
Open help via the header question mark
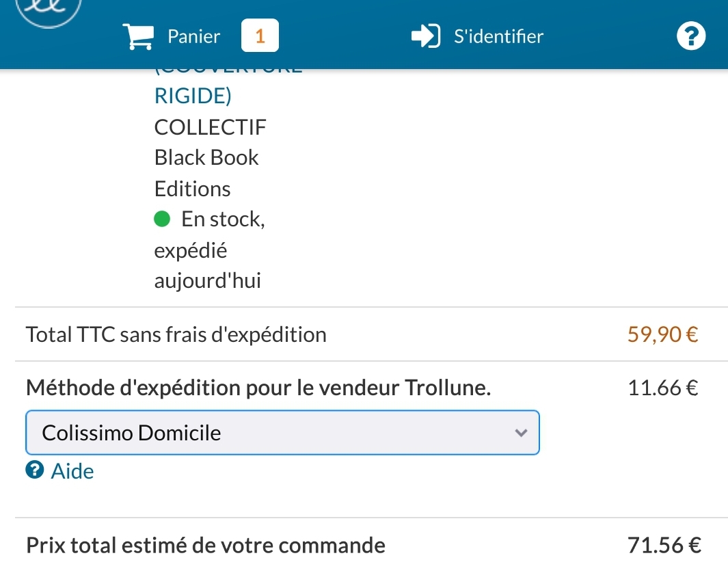(x=690, y=36)
